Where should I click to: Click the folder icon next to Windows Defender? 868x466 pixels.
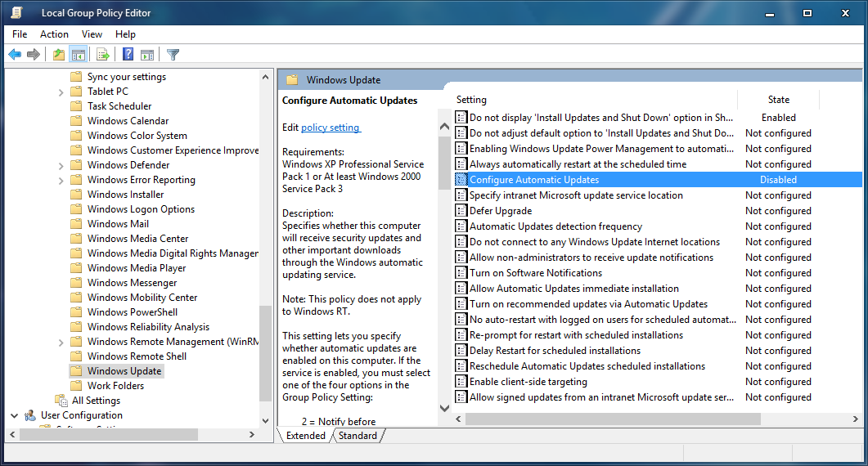click(x=76, y=165)
